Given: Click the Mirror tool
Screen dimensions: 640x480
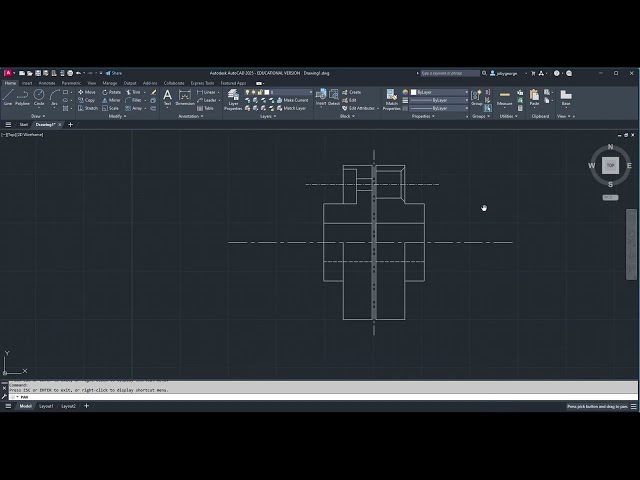Looking at the screenshot, I should [x=111, y=100].
